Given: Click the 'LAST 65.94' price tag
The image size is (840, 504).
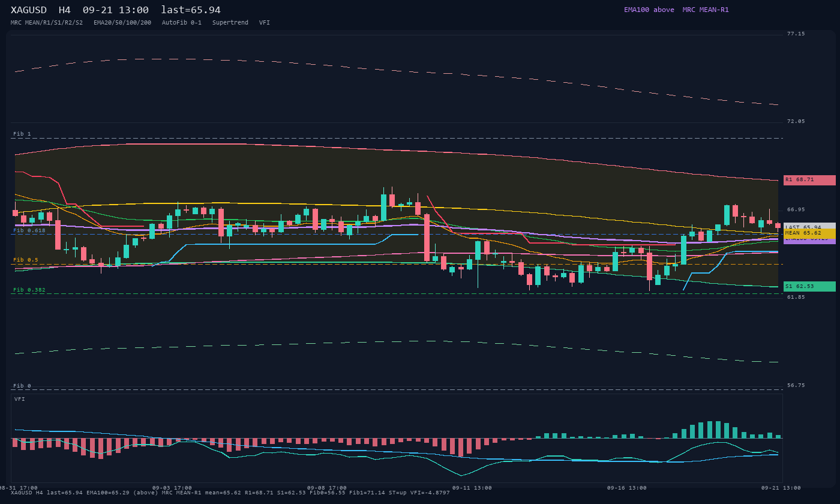Looking at the screenshot, I should [809, 227].
